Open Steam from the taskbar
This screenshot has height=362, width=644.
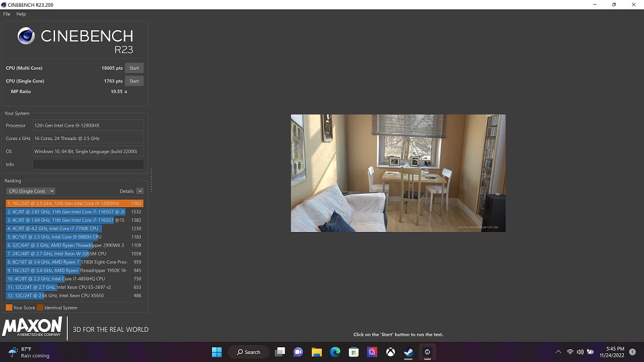point(409,352)
